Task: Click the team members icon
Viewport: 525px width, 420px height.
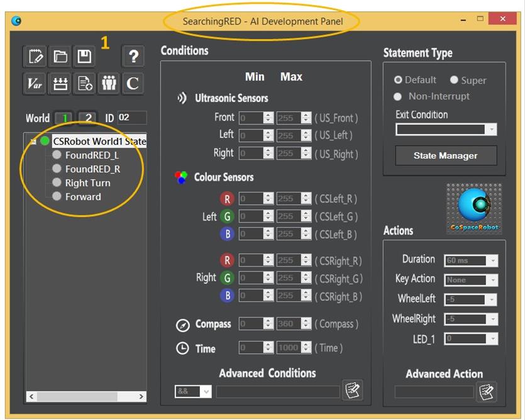Action: pos(109,84)
